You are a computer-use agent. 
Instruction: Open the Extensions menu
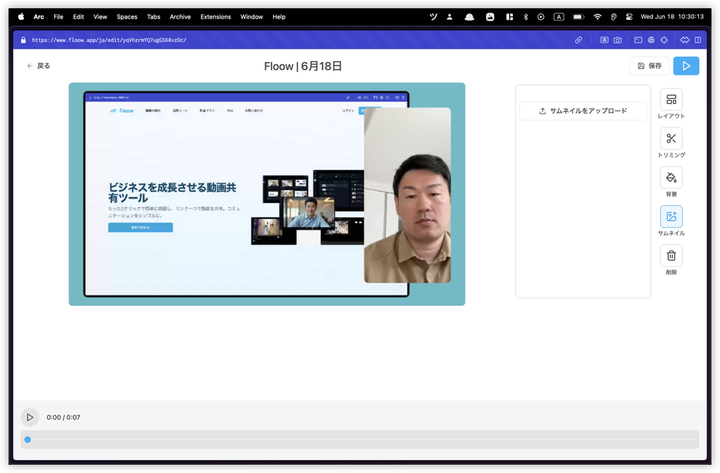click(x=215, y=17)
